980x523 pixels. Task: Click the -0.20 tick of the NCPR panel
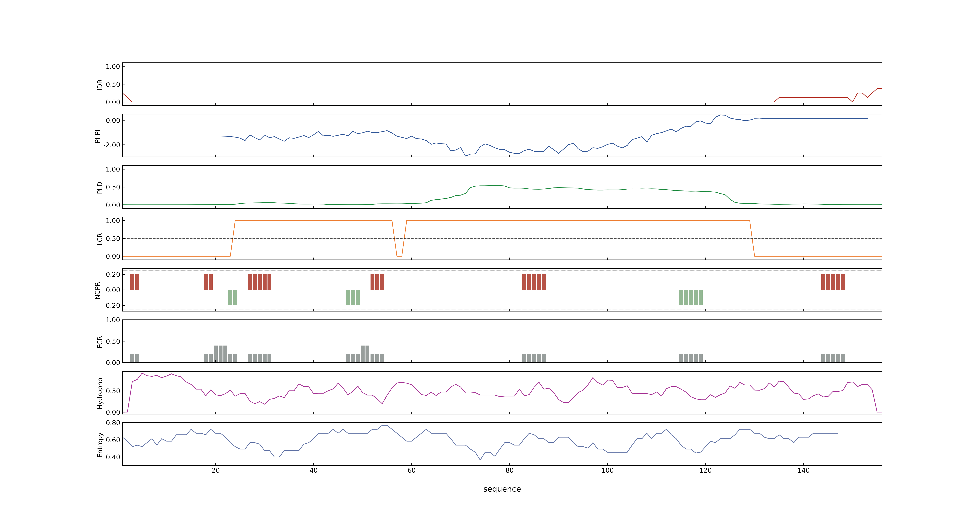click(x=111, y=306)
